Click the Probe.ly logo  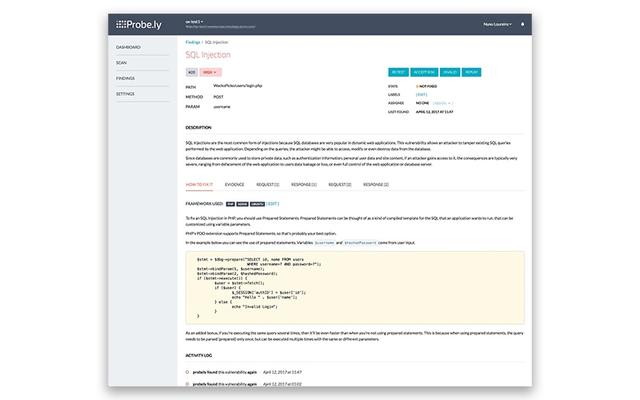135,23
